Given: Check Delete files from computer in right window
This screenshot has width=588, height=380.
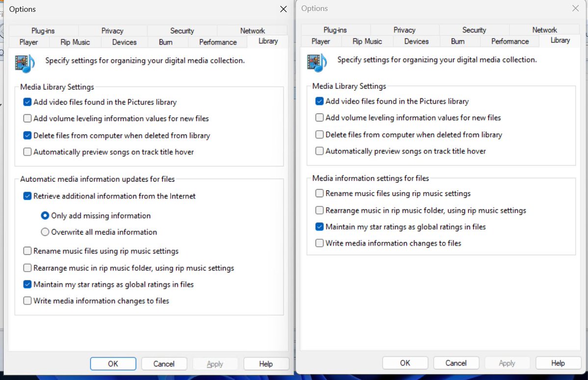Looking at the screenshot, I should (x=319, y=134).
